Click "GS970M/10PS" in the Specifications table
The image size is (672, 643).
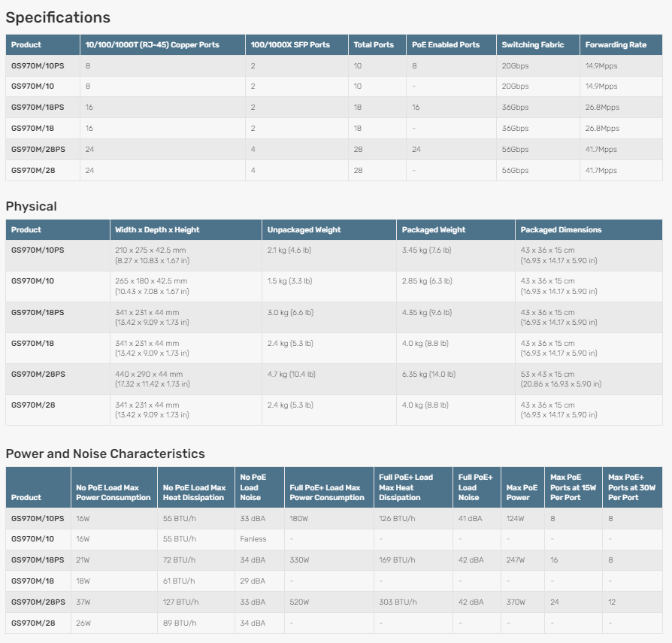tap(38, 66)
